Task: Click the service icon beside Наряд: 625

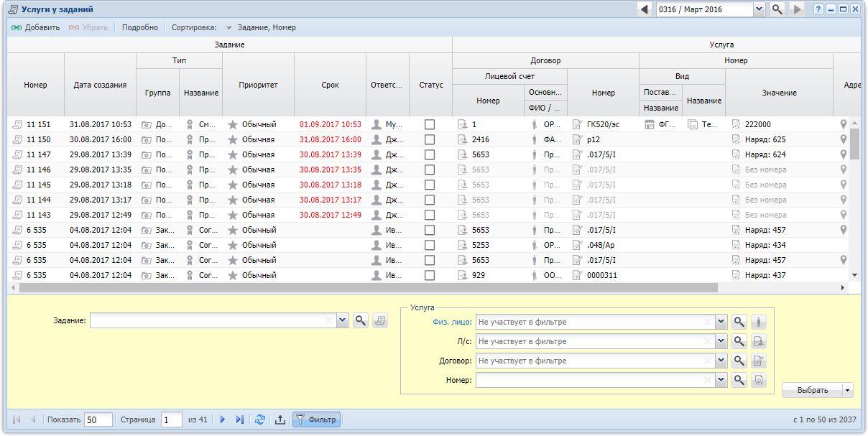Action: tap(736, 139)
